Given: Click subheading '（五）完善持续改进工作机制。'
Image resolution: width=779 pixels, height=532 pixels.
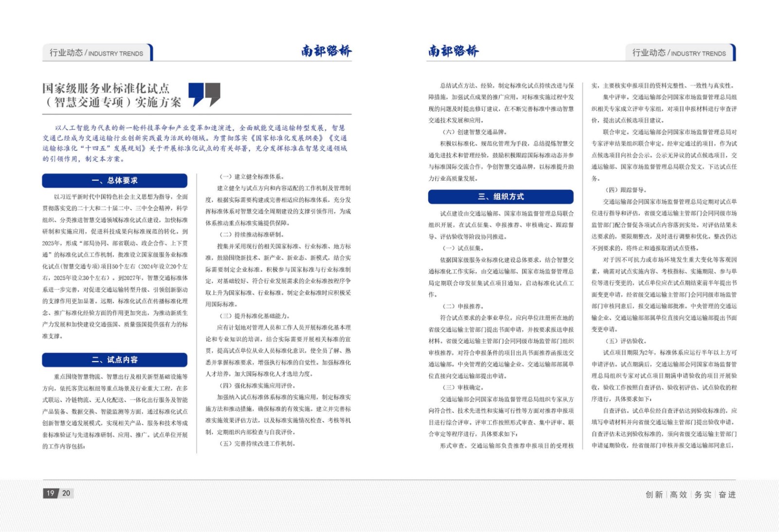Looking at the screenshot, I should tap(257, 443).
